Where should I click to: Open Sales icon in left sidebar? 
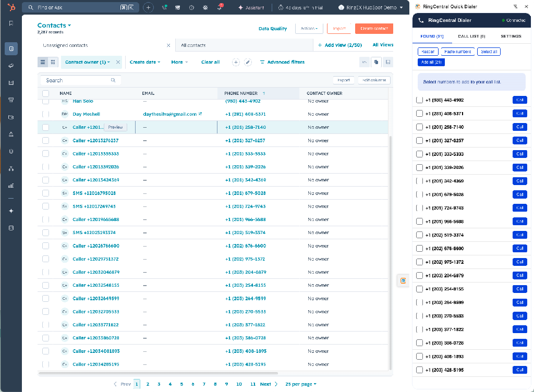(11, 100)
